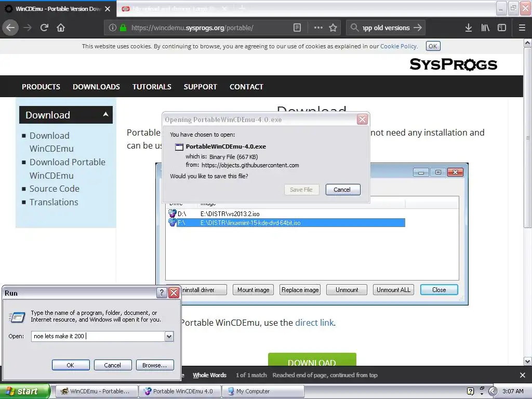Open Download Portable WinCDEmu sidebar link
The width and height of the screenshot is (532, 399).
68,169
